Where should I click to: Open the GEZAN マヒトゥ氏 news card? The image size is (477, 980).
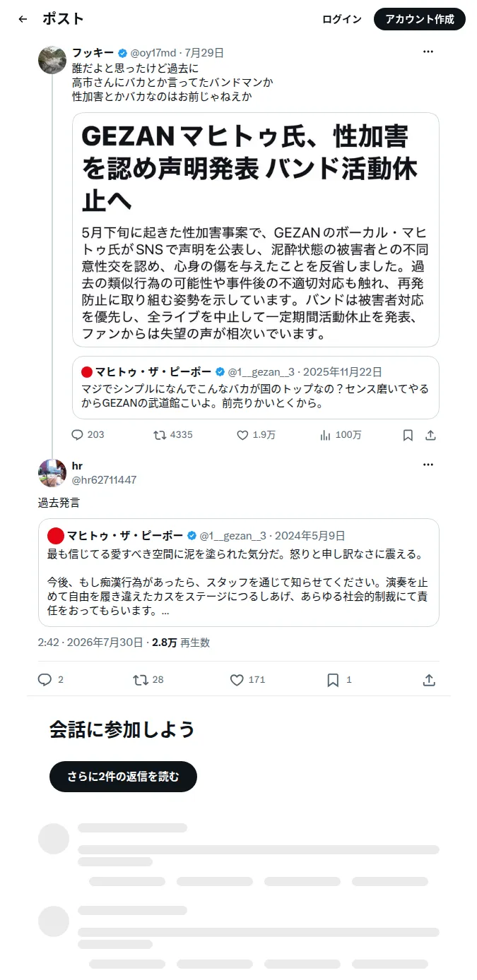pos(256,230)
